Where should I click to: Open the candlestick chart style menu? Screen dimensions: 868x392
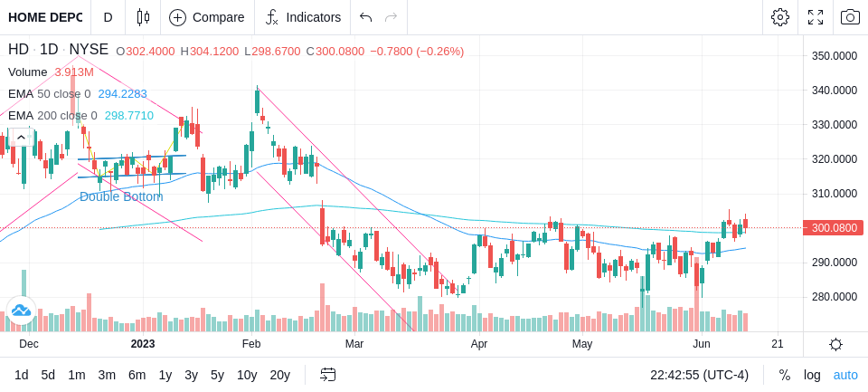point(143,17)
